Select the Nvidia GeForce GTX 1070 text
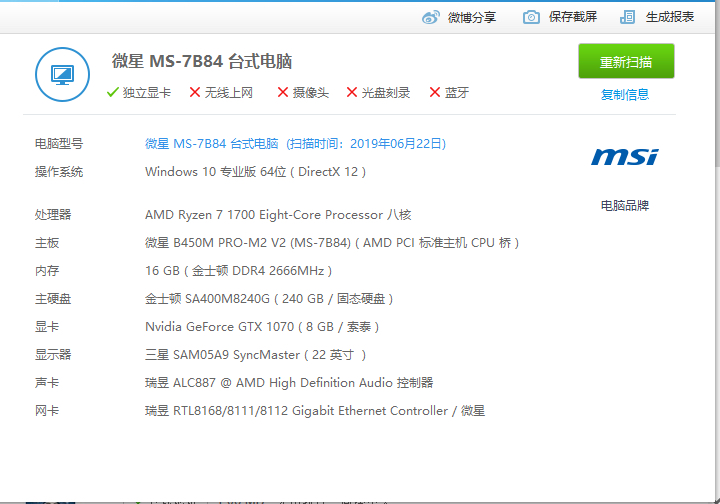This screenshot has height=504, width=720. coord(262,327)
